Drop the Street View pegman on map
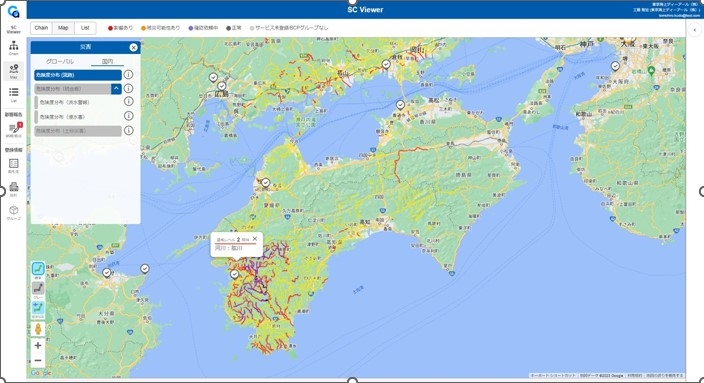704x383 pixels. click(x=38, y=329)
